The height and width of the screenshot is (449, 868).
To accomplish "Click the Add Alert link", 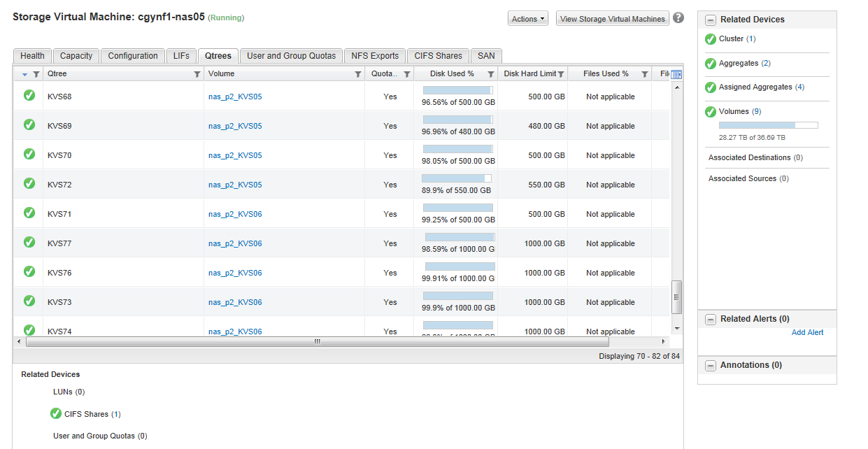I will tap(807, 333).
